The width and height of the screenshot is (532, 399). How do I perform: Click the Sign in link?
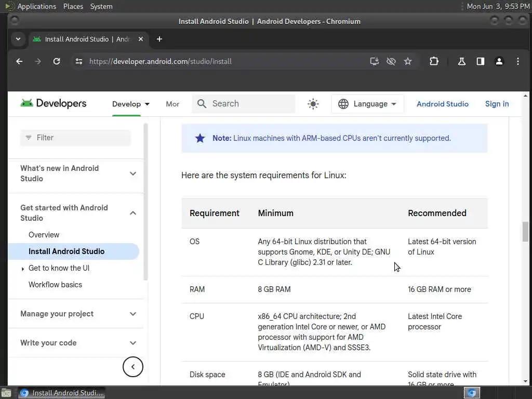(497, 104)
